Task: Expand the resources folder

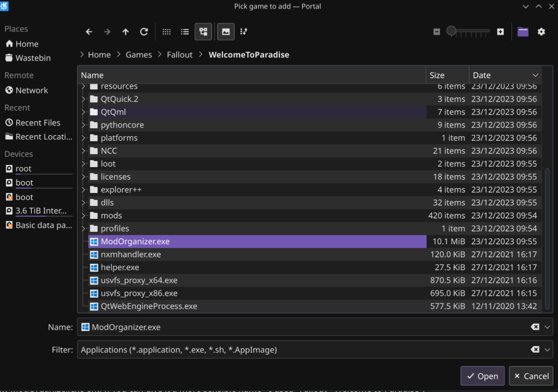Action: (83, 86)
